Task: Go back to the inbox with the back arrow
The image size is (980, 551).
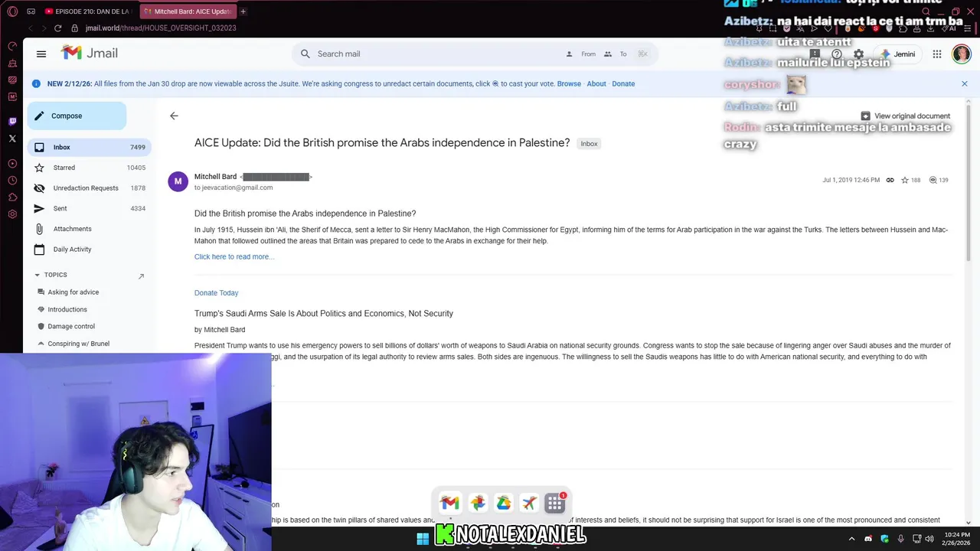Action: [174, 116]
